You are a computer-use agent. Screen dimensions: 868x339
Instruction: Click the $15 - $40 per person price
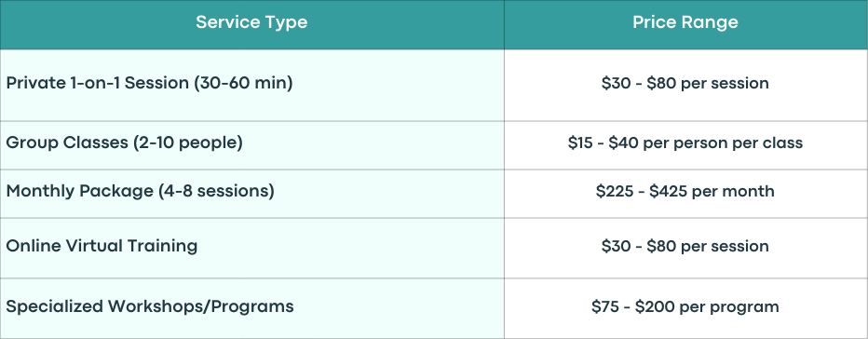point(685,142)
